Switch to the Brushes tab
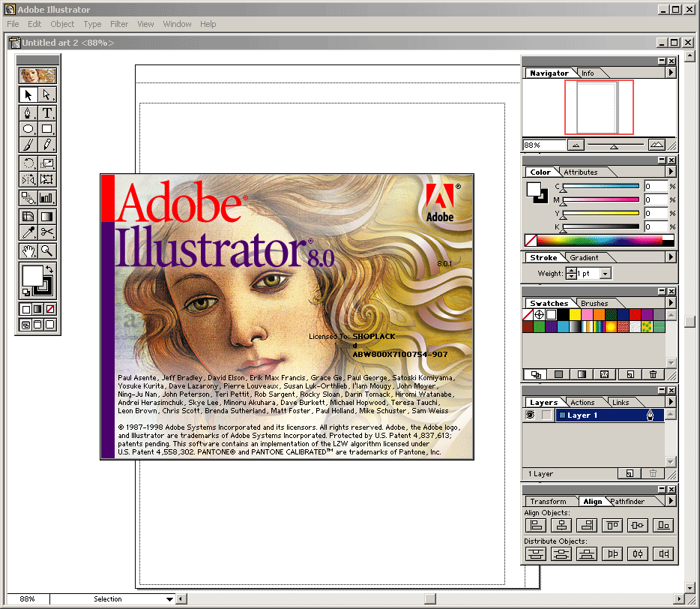The width and height of the screenshot is (700, 609). point(594,304)
